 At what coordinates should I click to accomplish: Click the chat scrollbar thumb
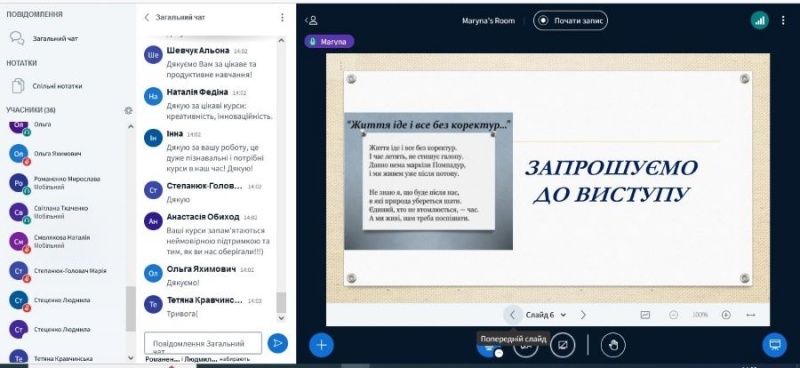[x=281, y=302]
